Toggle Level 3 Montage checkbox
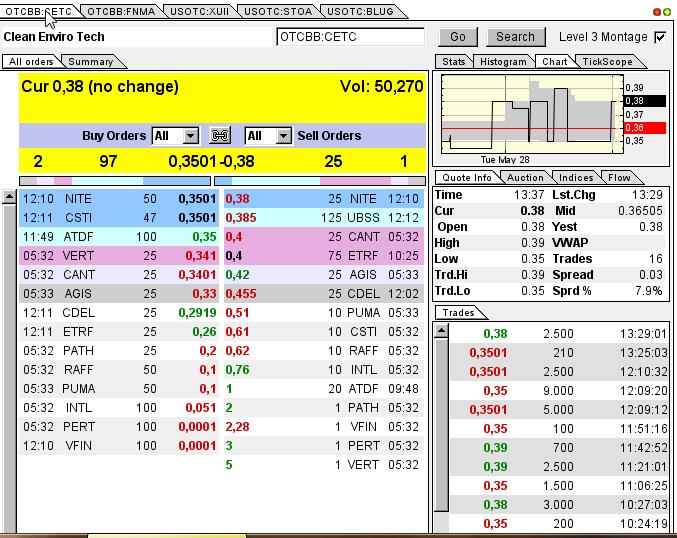 660,37
